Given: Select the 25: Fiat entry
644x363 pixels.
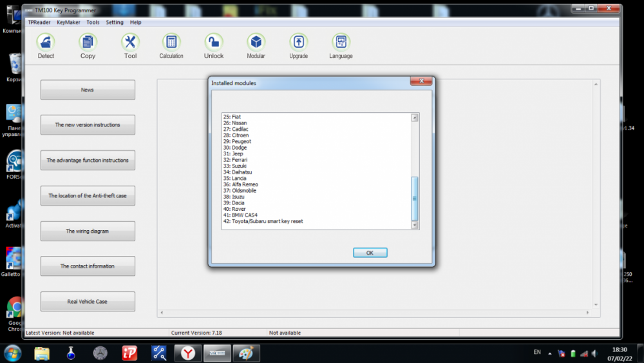Looking at the screenshot, I should tap(232, 117).
